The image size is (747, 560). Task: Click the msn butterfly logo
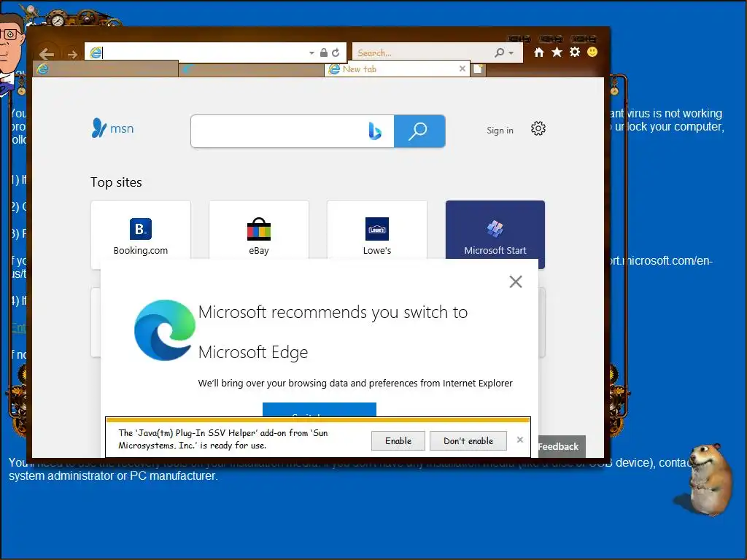point(113,128)
